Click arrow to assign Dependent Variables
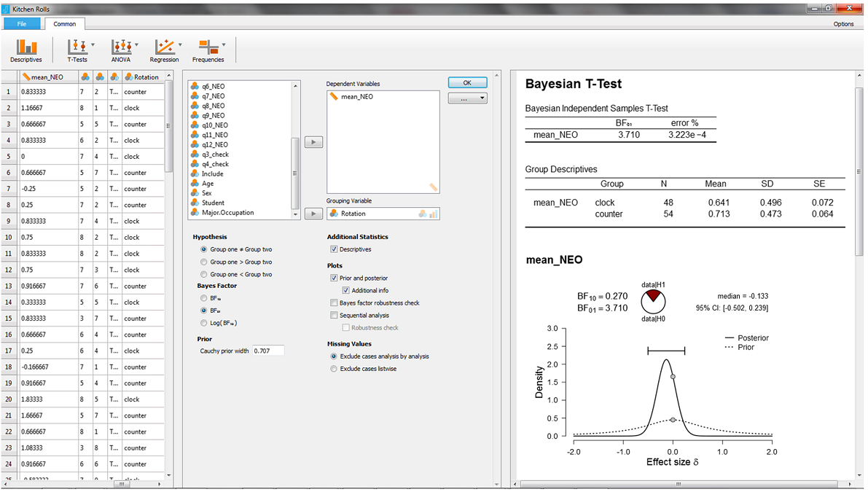This screenshot has height=492, width=868. click(313, 142)
